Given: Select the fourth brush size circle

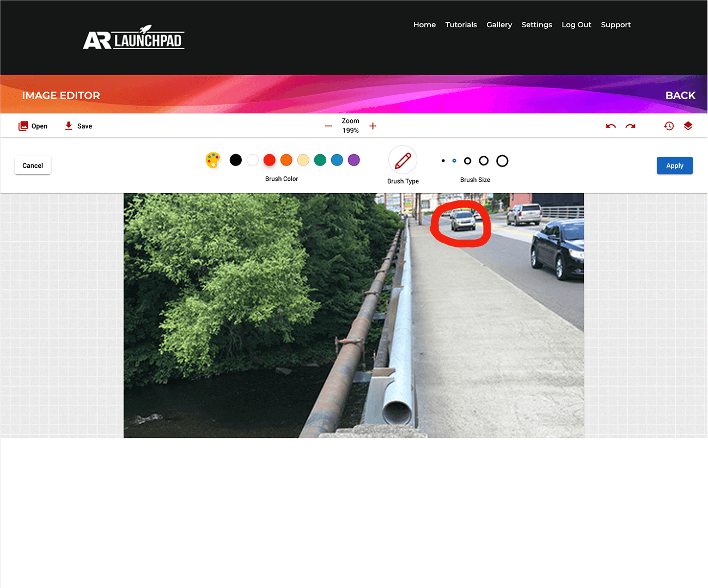Looking at the screenshot, I should pos(484,161).
